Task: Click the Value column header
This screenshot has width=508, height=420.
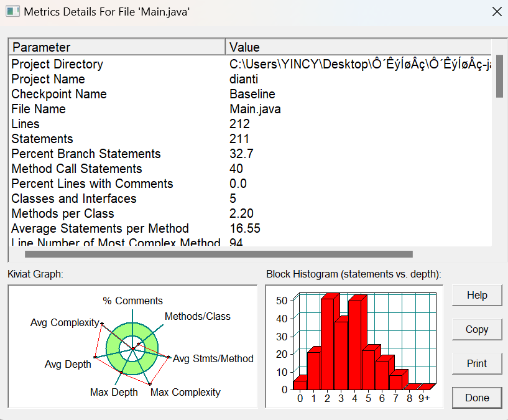Action: (359, 47)
